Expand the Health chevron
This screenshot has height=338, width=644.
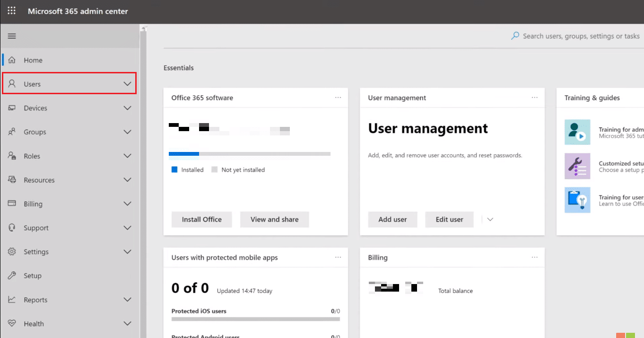127,324
